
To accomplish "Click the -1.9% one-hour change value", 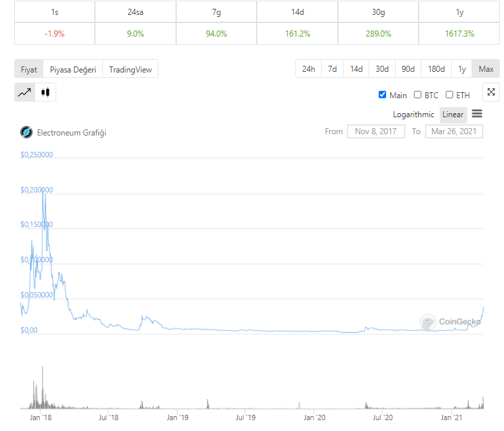I will click(x=55, y=33).
